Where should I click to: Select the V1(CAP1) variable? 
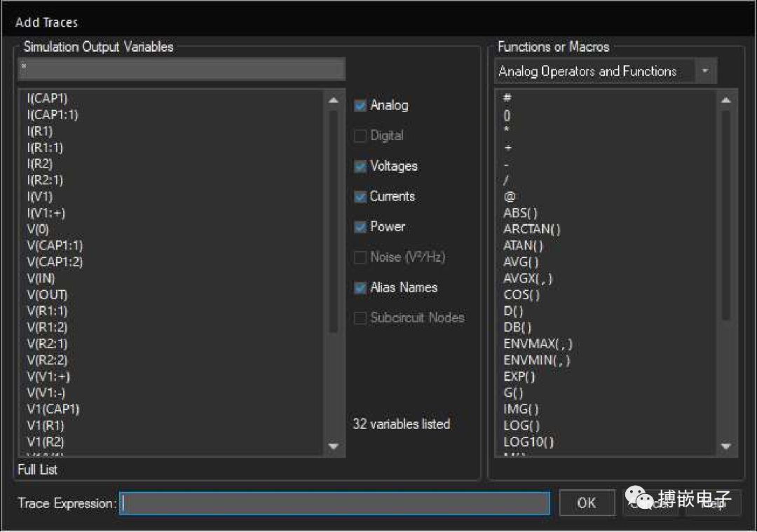53,409
